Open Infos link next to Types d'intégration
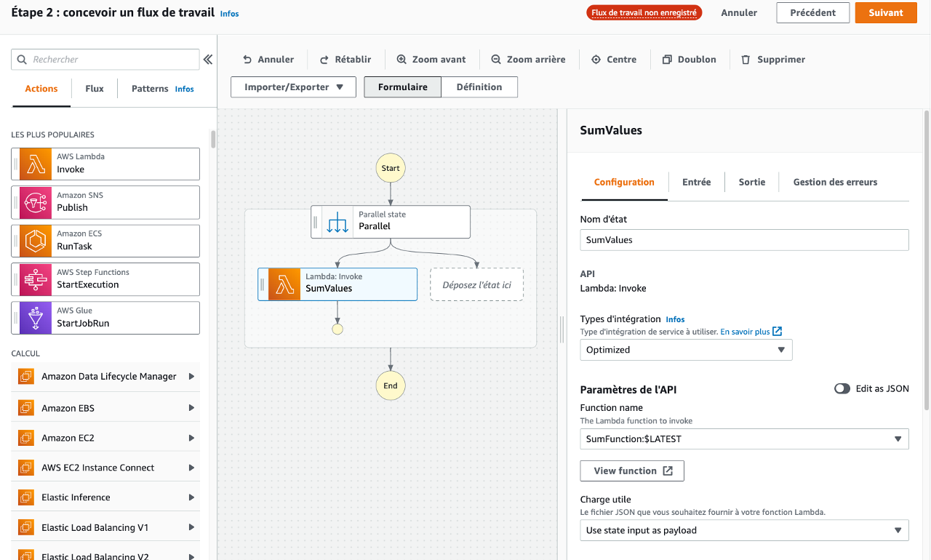 click(x=675, y=319)
